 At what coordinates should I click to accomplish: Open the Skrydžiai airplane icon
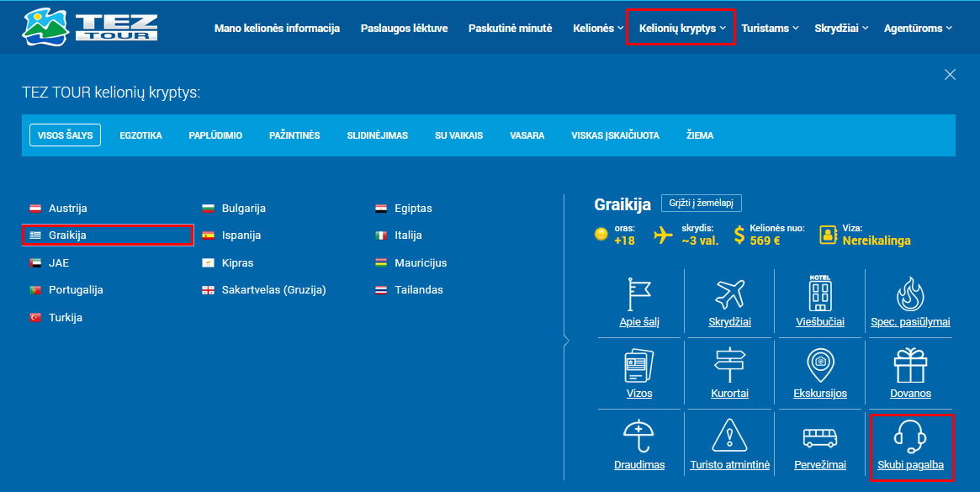click(x=729, y=294)
